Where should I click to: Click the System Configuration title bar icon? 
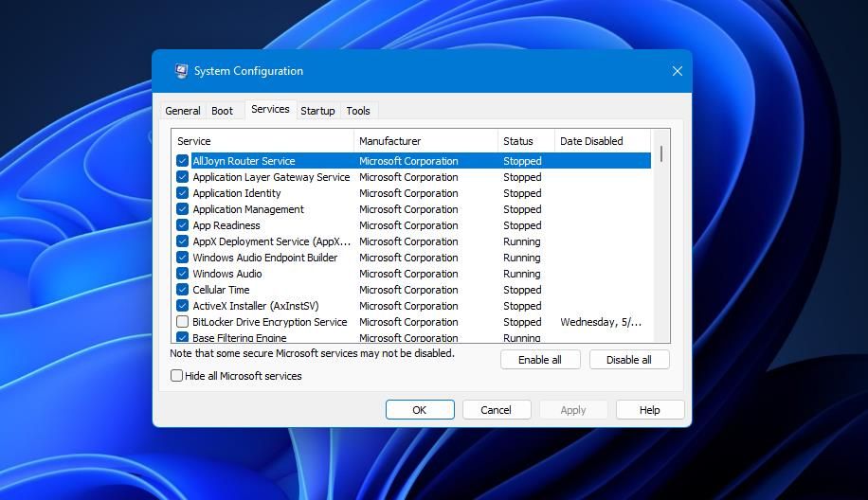point(181,71)
